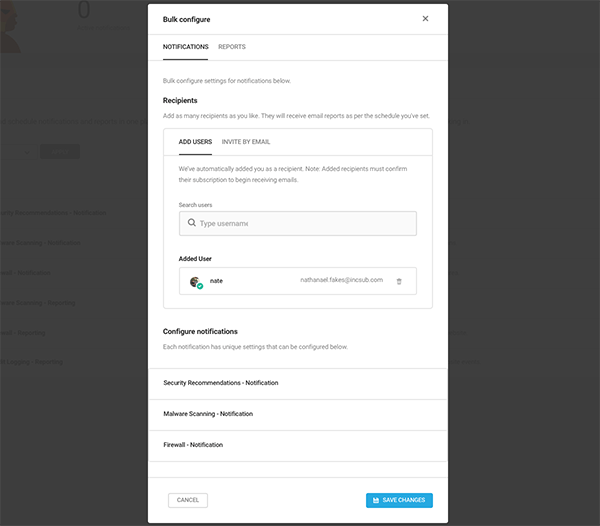This screenshot has height=526, width=600.
Task: Click the Recipients heading
Action: [x=180, y=101]
